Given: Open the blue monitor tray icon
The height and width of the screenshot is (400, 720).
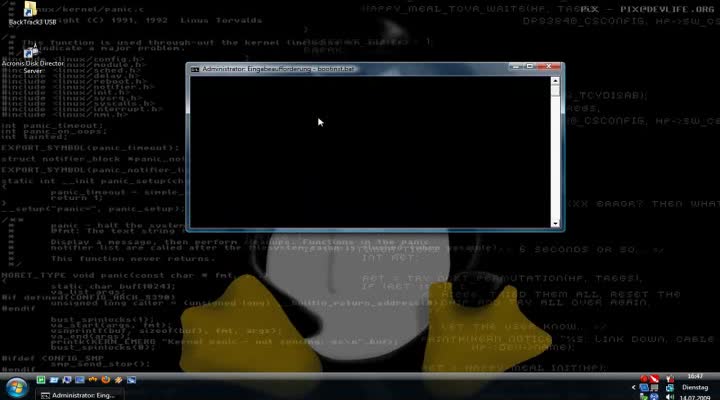Looking at the screenshot, I should [x=644, y=388].
